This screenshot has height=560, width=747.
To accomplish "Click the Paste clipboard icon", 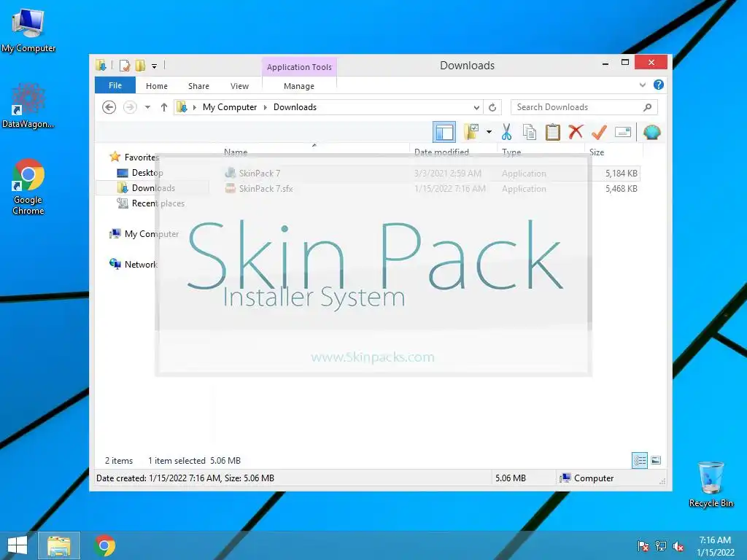I will (553, 132).
